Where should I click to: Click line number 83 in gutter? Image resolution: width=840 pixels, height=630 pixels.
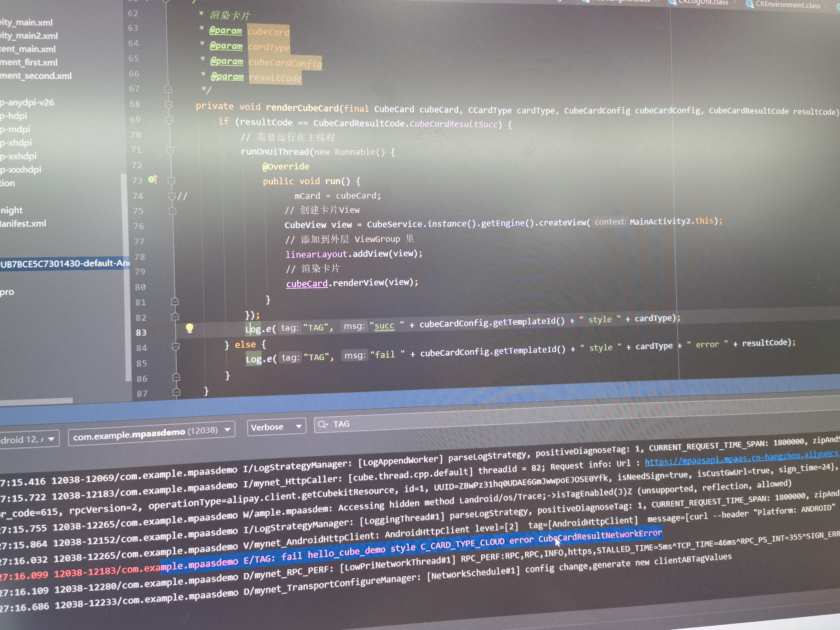(141, 332)
